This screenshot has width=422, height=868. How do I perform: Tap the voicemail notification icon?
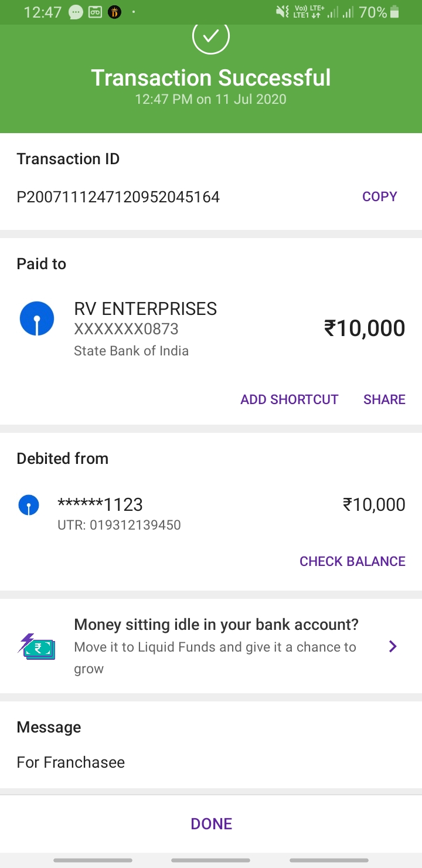(x=95, y=12)
